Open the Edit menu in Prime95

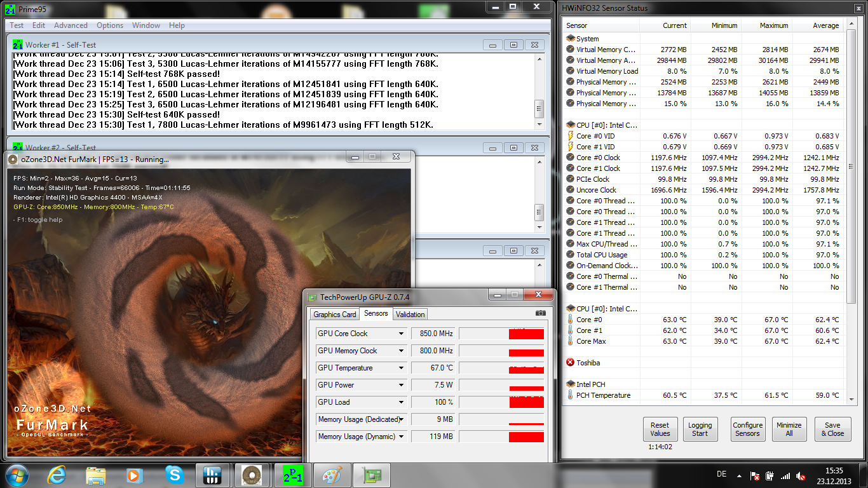coord(39,25)
